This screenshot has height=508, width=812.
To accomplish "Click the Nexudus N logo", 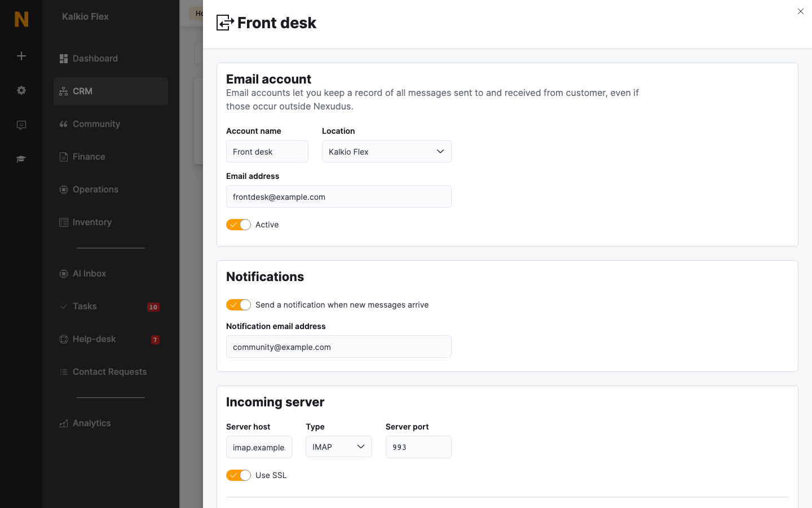I will [21, 19].
